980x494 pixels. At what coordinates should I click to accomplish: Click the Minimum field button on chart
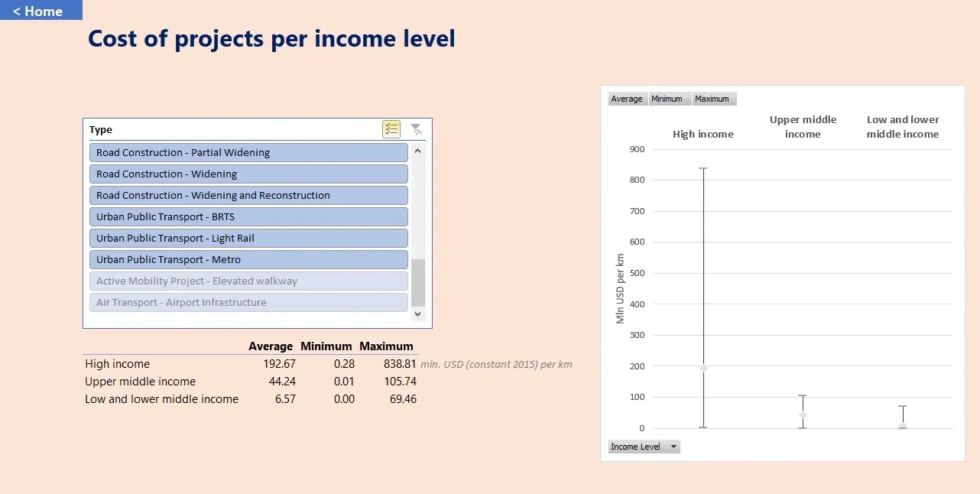coord(667,99)
